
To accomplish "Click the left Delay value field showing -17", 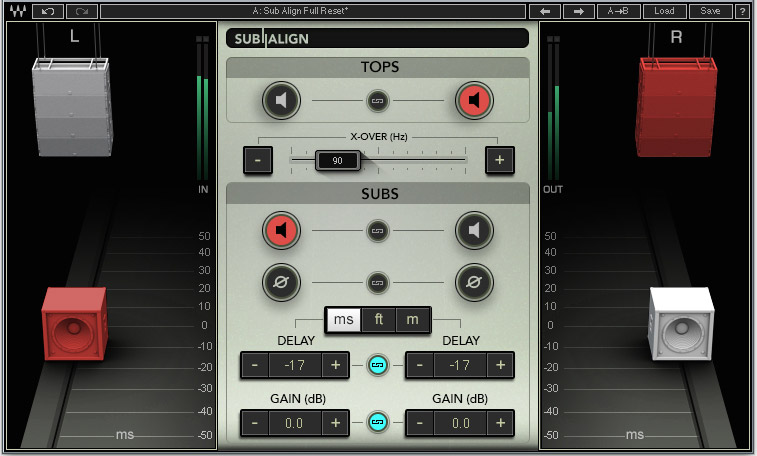I will 295,365.
